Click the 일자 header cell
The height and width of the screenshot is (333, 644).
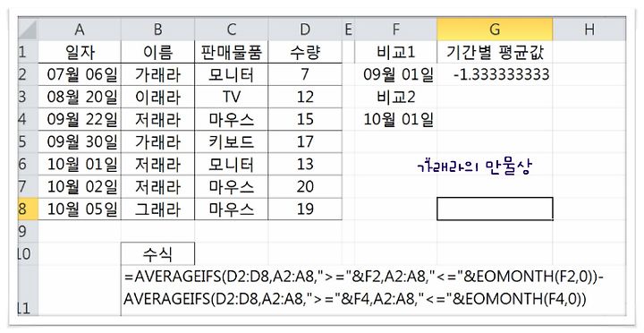coord(80,52)
